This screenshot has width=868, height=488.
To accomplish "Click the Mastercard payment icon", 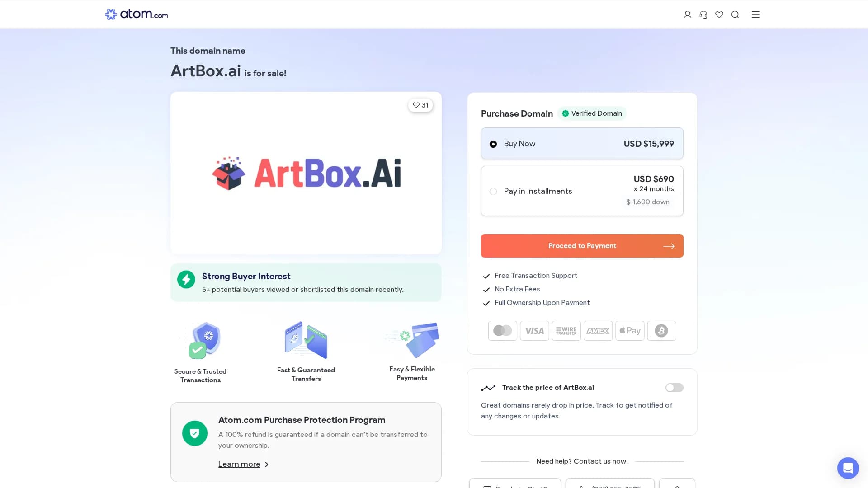I will [503, 331].
